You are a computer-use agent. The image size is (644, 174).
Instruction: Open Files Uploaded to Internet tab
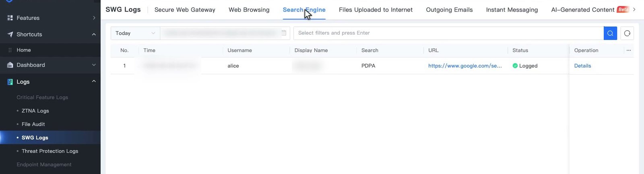376,10
